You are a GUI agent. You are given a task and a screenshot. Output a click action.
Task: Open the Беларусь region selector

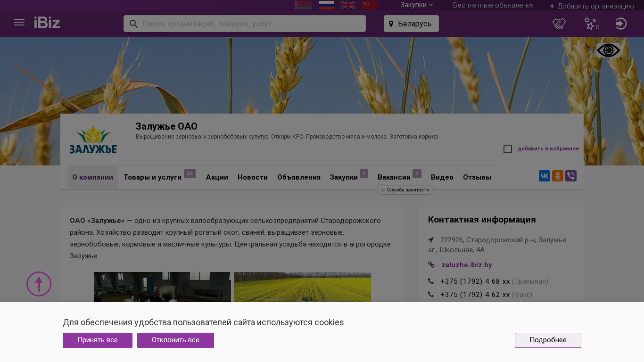(x=411, y=24)
